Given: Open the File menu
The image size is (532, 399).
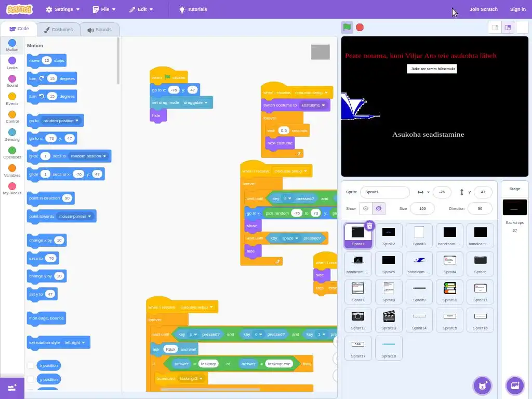Looking at the screenshot, I should 104,9.
